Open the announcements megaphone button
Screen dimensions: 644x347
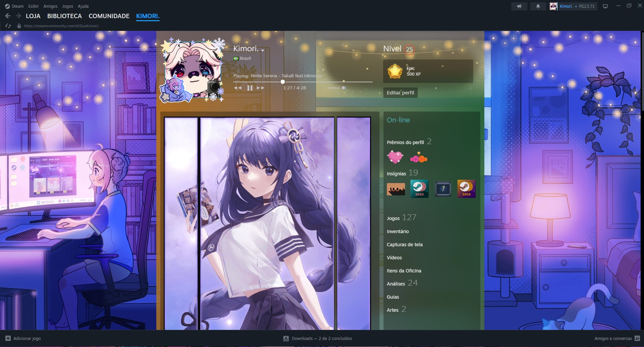tap(519, 6)
